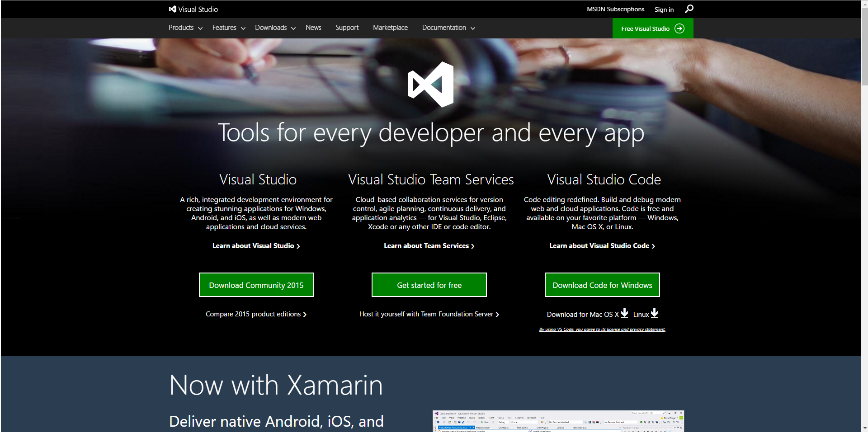
Task: Click Download Code for Windows button
Action: 602,285
